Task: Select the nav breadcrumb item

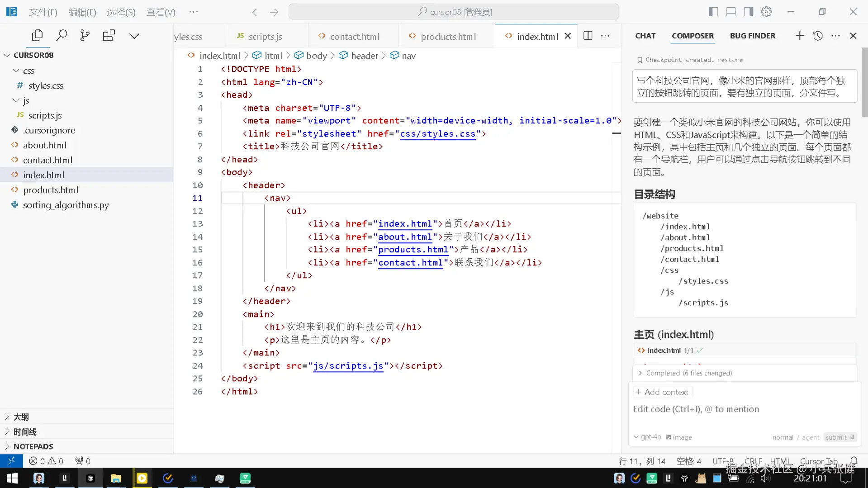Action: coord(403,56)
